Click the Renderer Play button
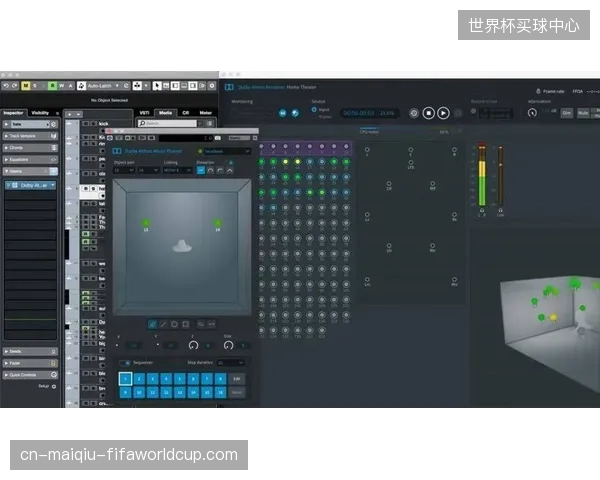This screenshot has width=600, height=480. 443,113
